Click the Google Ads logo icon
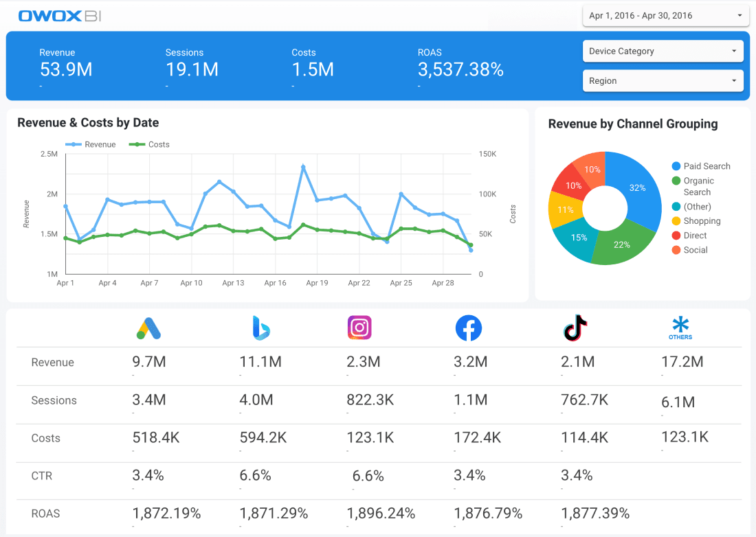Image resolution: width=756 pixels, height=537 pixels. coord(148,328)
